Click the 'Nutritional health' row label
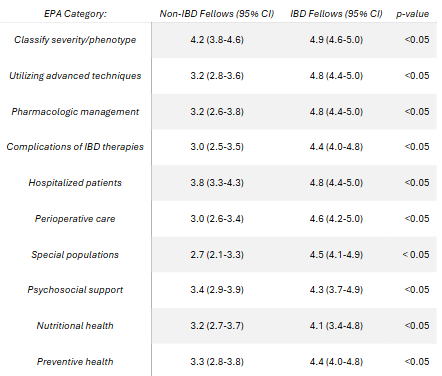The width and height of the screenshot is (442, 376). click(x=75, y=326)
